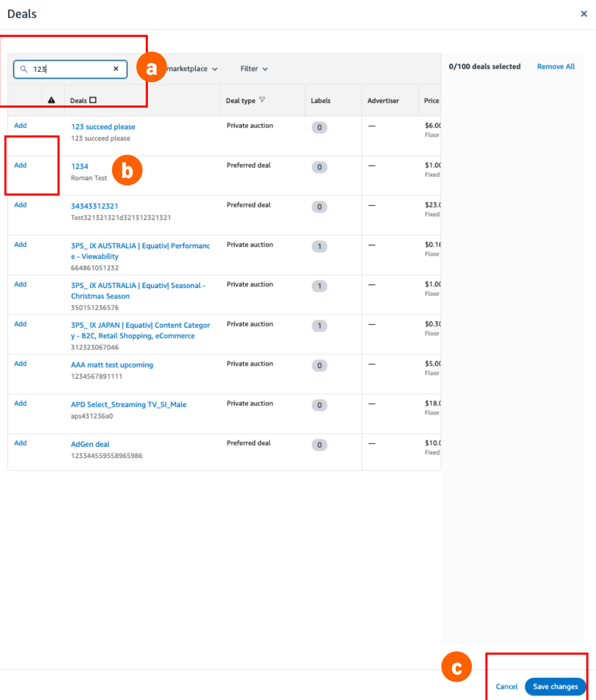Click the Deal type filter funnel icon
Screen dimensions: 596x700
[x=262, y=100]
